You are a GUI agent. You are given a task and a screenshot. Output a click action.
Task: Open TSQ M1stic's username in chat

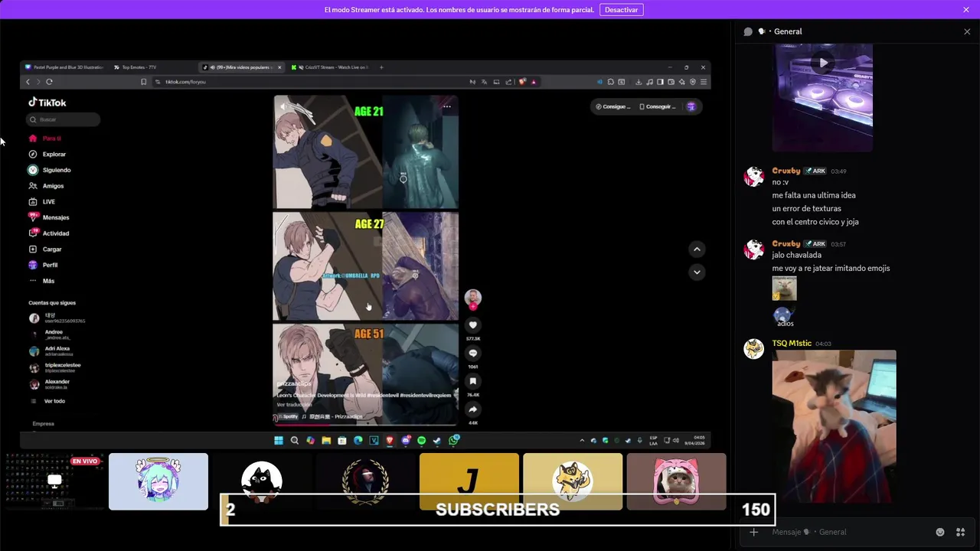792,344
